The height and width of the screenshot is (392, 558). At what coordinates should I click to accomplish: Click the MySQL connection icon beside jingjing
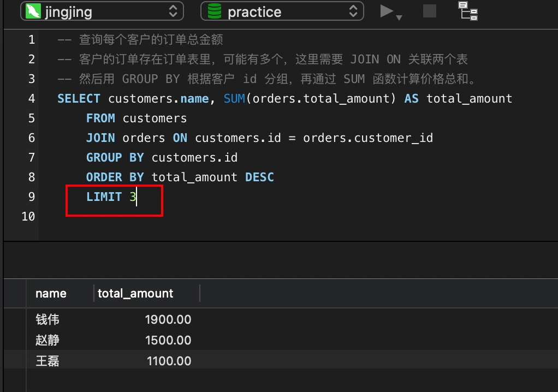pos(34,11)
